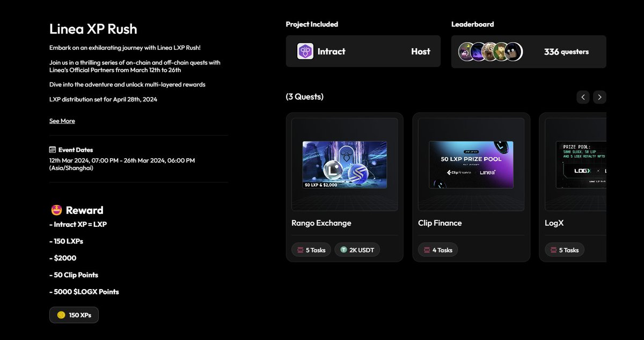Click the (3 Quests) heading

coord(305,97)
